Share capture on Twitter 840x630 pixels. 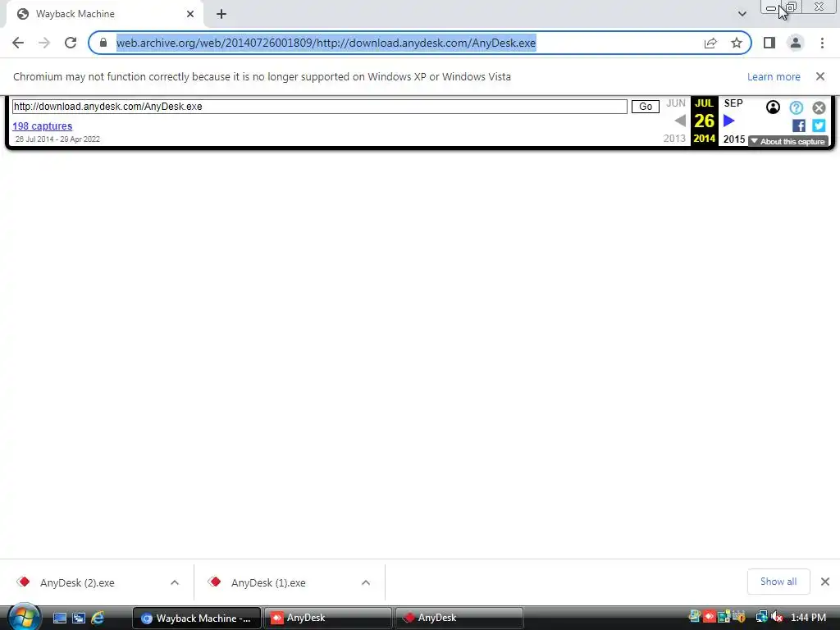click(x=819, y=126)
